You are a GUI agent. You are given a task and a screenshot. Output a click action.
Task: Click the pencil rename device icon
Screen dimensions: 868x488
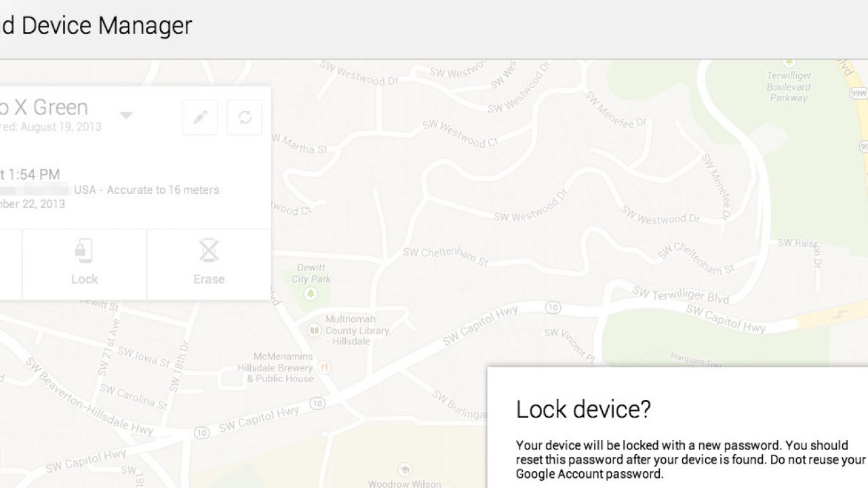pyautogui.click(x=200, y=117)
